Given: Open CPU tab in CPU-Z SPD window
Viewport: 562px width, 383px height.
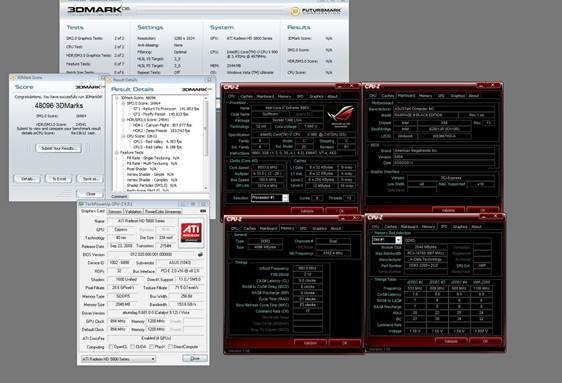Looking at the screenshot, I should (375, 227).
